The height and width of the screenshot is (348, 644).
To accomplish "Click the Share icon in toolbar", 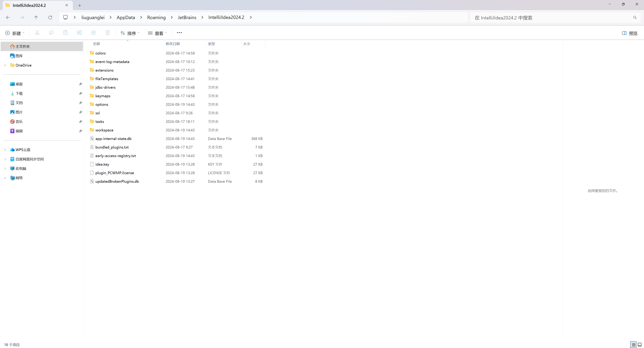I will [94, 33].
